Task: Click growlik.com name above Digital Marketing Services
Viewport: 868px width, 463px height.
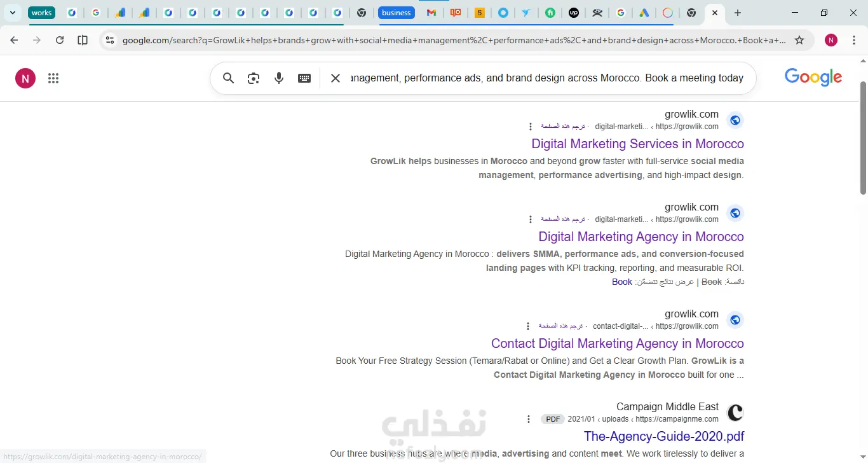Action: 691,114
